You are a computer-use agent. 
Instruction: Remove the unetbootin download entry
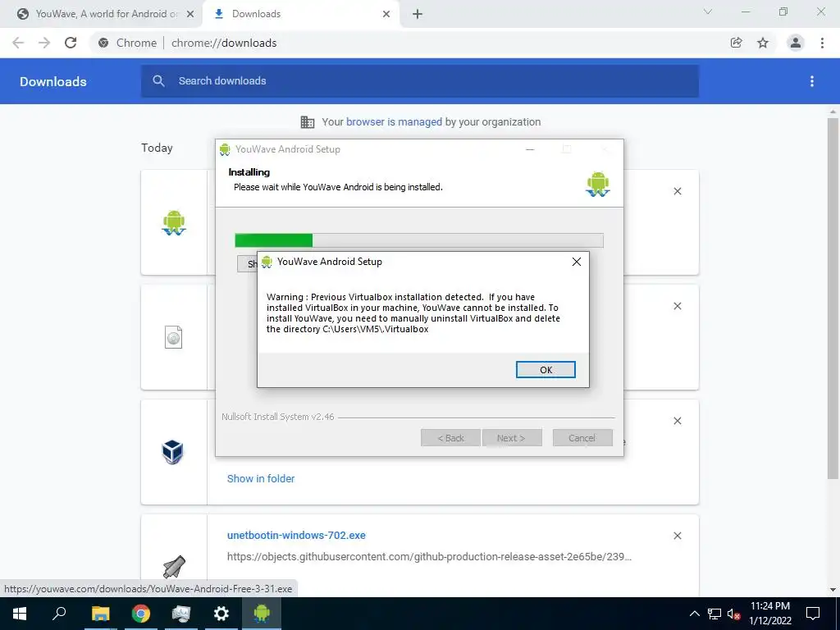[677, 536]
